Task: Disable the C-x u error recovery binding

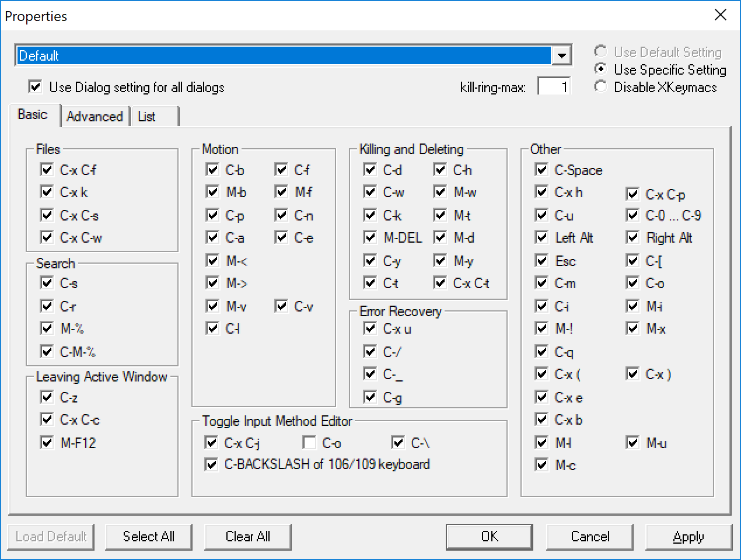Action: pyautogui.click(x=370, y=328)
